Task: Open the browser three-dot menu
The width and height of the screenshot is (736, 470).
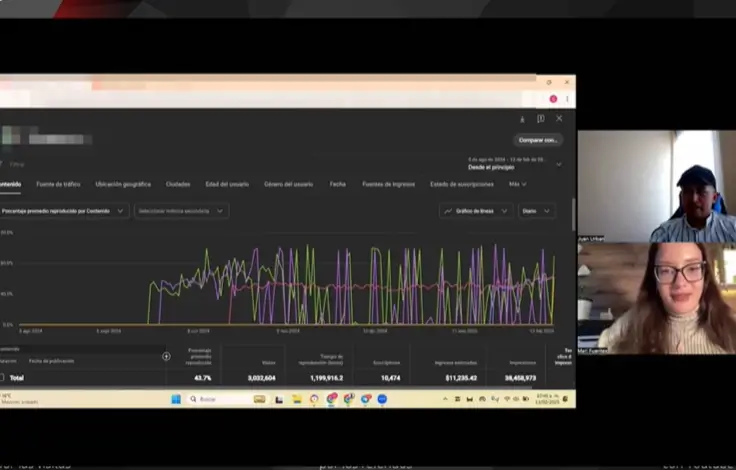Action: click(567, 99)
